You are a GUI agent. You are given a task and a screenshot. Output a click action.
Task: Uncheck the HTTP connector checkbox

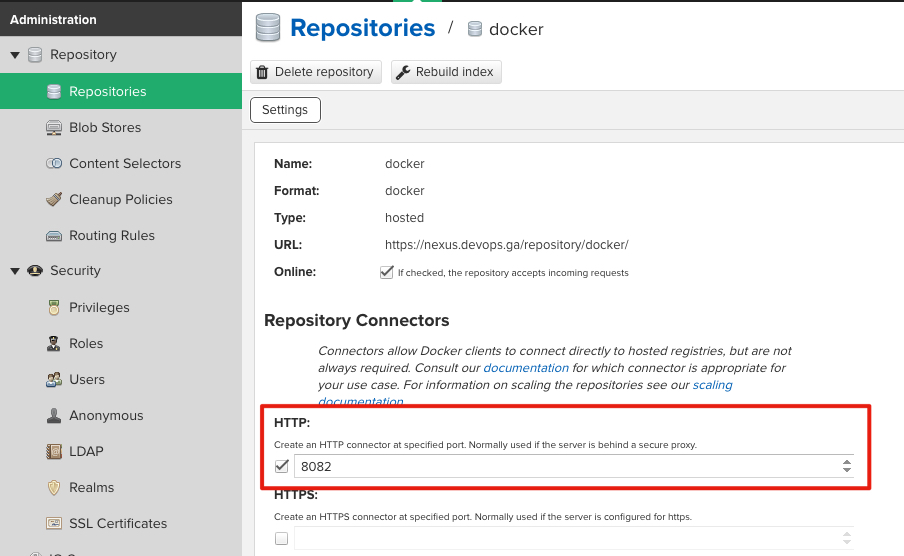coord(281,466)
